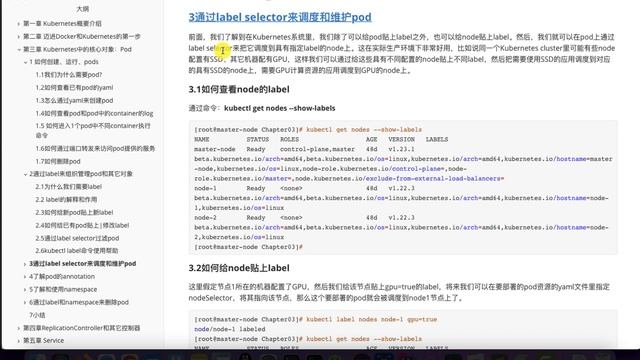Open the heading link 3通过label selector来调度和维护pod
The width and height of the screenshot is (640, 360).
(x=280, y=17)
